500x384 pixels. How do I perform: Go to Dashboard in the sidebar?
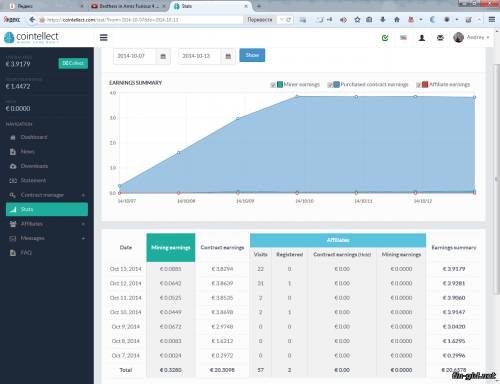[x=34, y=137]
